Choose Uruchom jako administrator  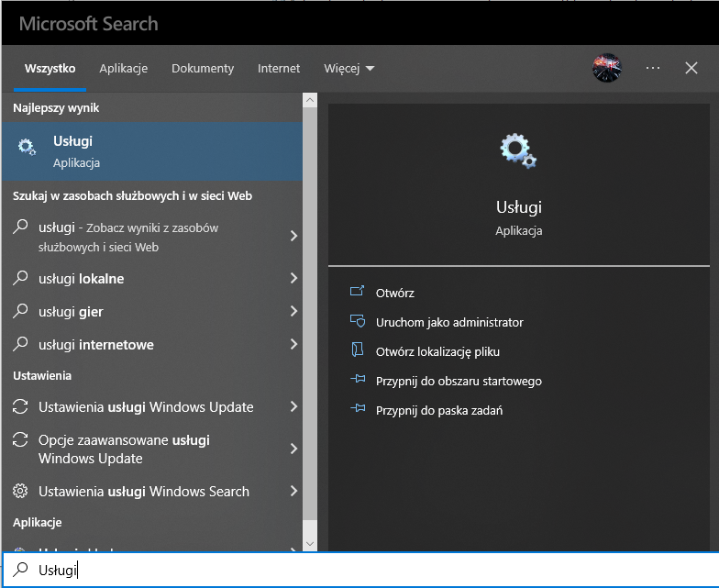pyautogui.click(x=449, y=323)
